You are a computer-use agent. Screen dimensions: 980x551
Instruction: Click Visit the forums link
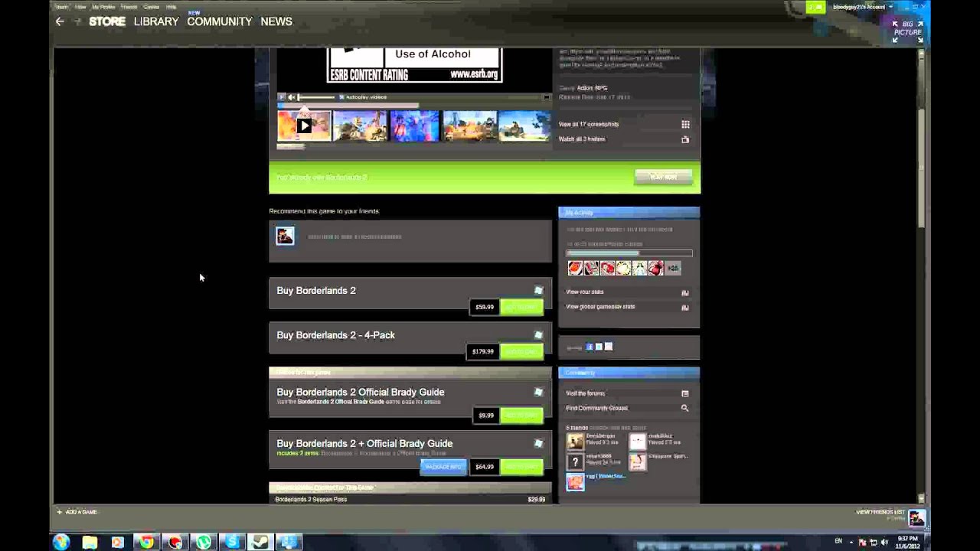[x=585, y=393]
